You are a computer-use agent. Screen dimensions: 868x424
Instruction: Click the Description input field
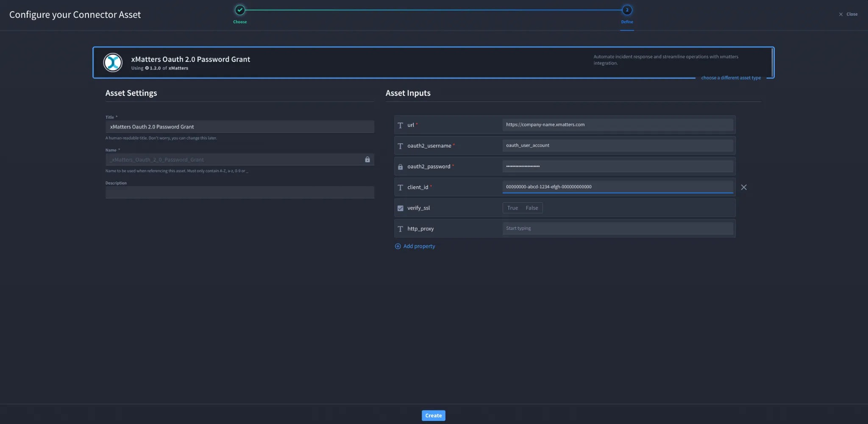coord(240,192)
